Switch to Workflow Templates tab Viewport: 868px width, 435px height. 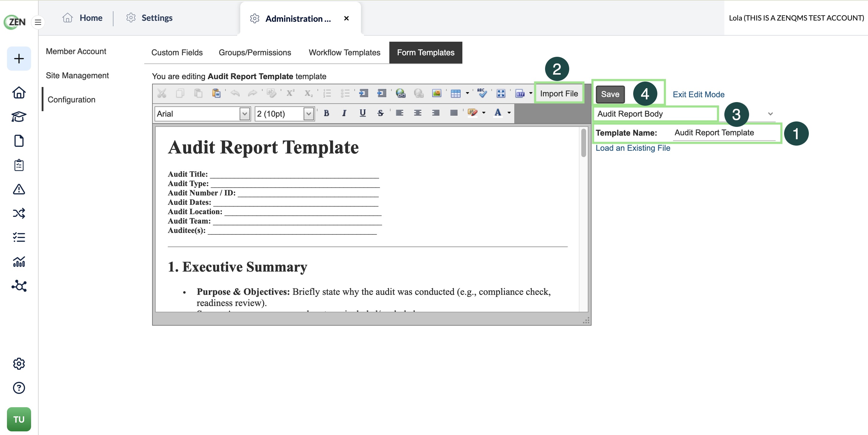[344, 52]
